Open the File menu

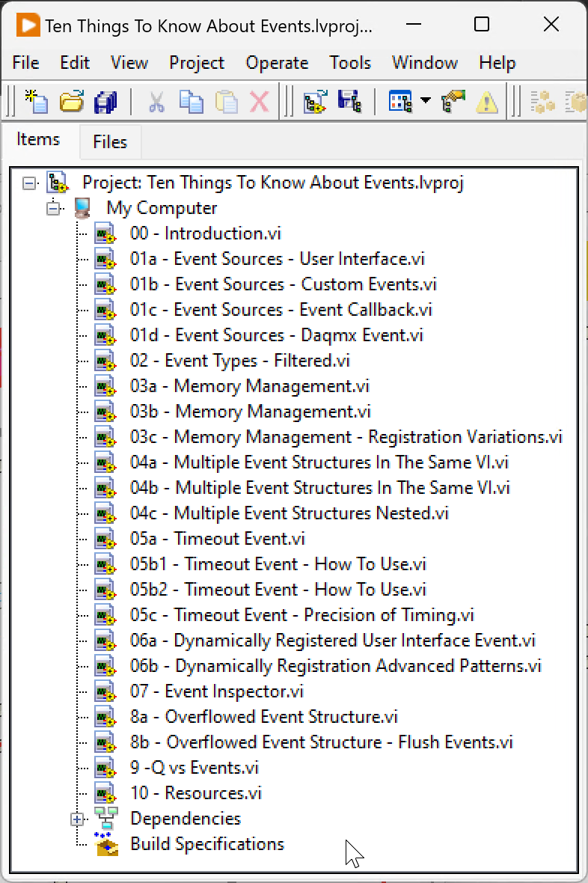(26, 63)
